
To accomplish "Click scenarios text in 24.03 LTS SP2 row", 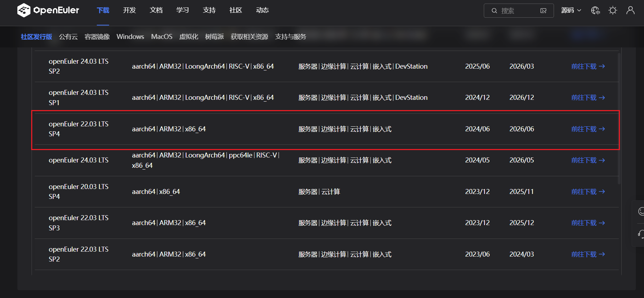I will [x=363, y=67].
